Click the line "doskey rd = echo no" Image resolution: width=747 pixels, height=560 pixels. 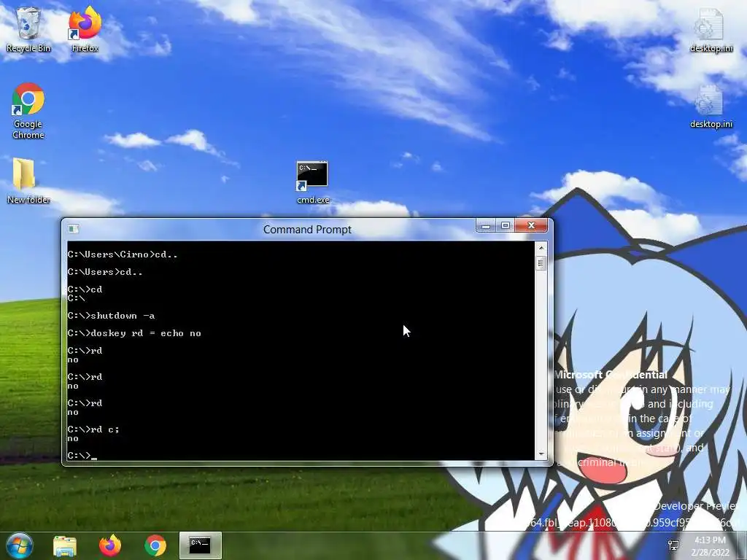click(x=146, y=333)
